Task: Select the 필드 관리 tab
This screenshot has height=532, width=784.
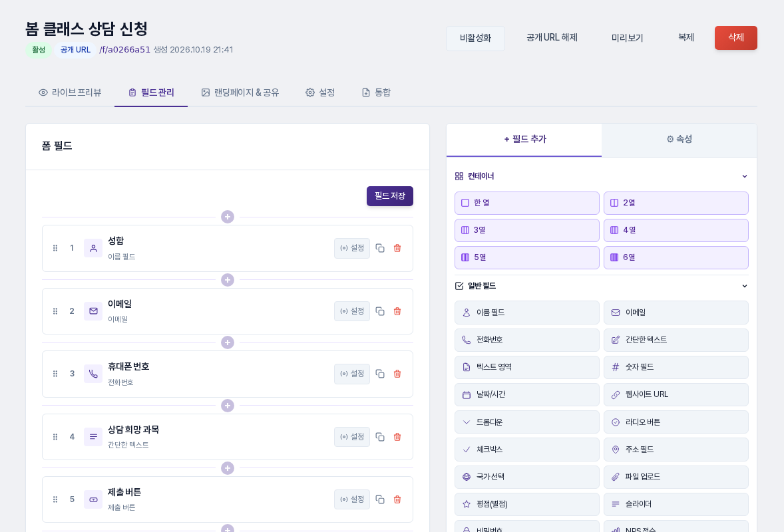Action: pos(151,92)
